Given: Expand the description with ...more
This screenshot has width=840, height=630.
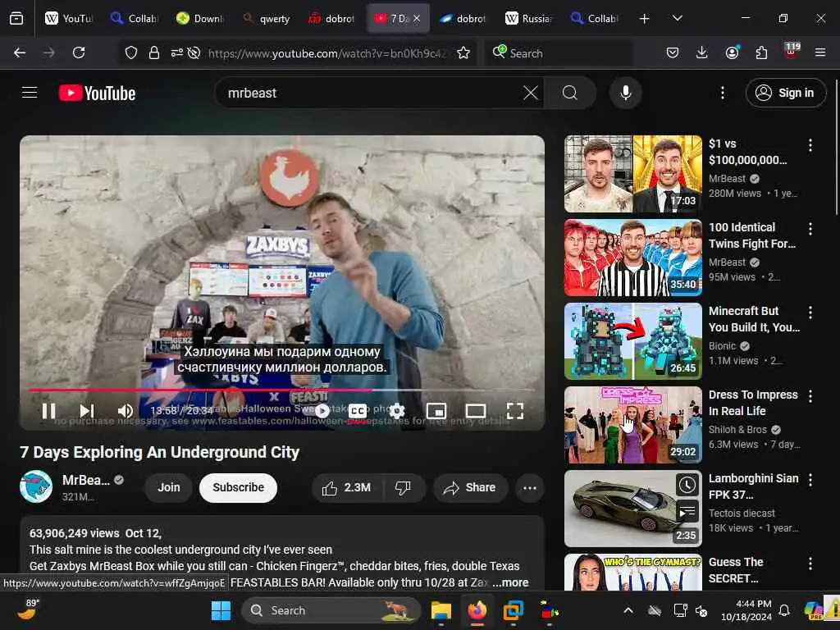Looking at the screenshot, I should pos(510,582).
